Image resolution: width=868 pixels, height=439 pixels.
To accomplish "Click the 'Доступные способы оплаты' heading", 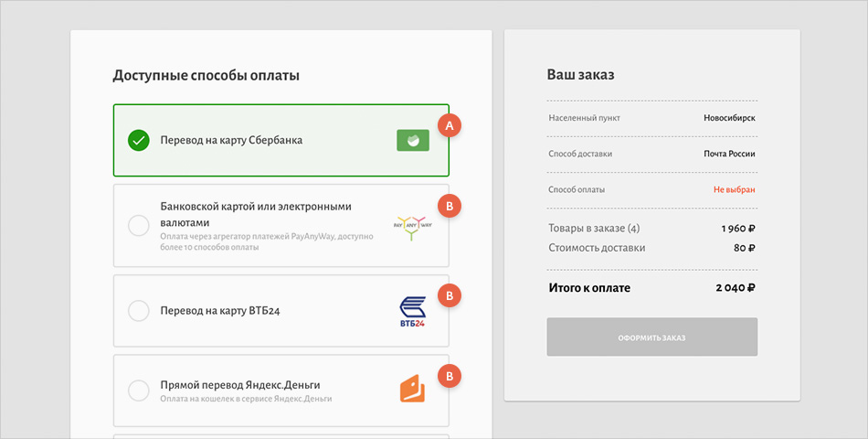I will (206, 75).
